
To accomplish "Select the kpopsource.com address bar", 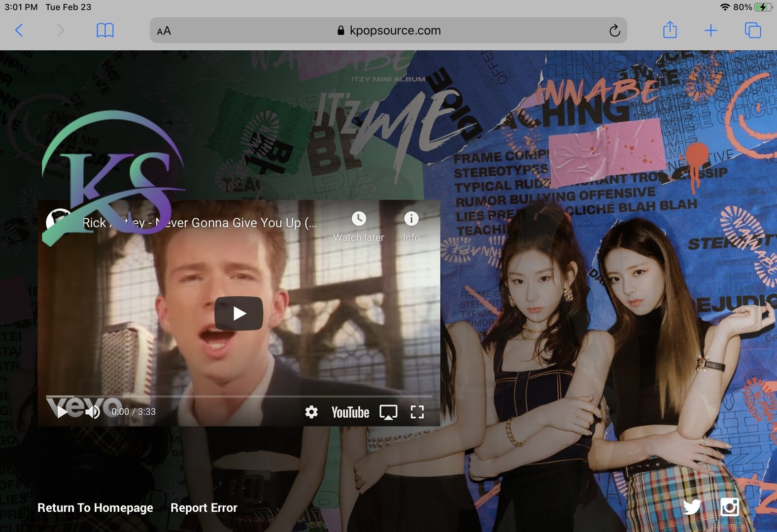I will click(x=388, y=31).
